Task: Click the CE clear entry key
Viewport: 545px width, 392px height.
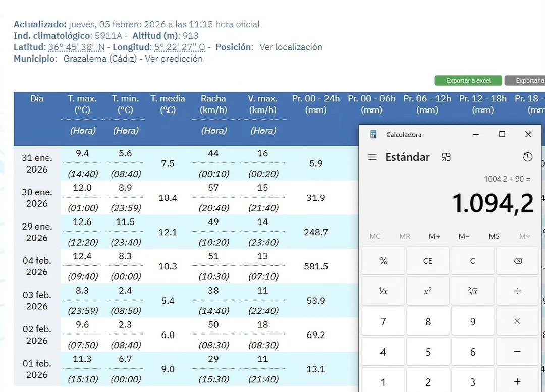Action: tap(428, 261)
